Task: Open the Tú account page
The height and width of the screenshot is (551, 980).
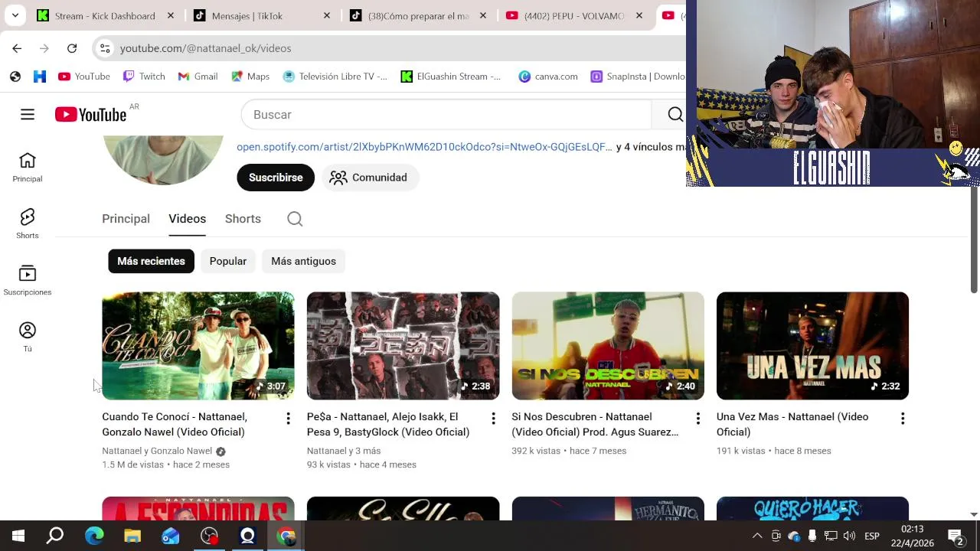Action: click(28, 337)
